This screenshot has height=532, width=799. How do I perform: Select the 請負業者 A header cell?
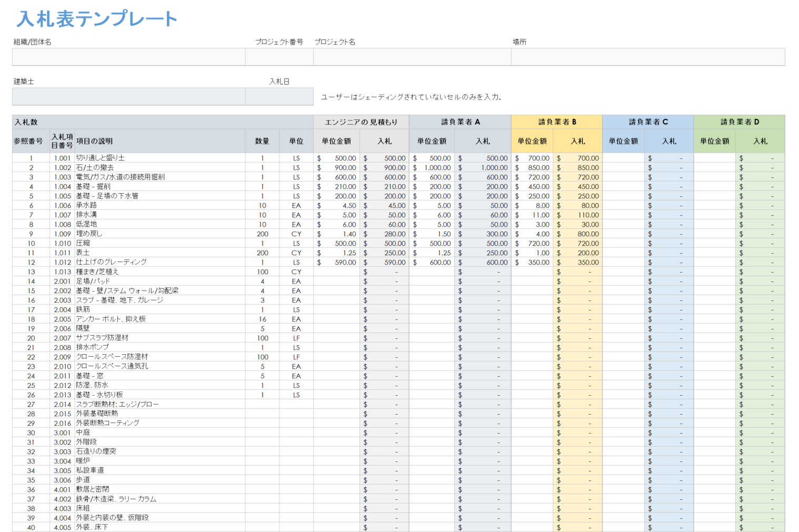point(460,122)
